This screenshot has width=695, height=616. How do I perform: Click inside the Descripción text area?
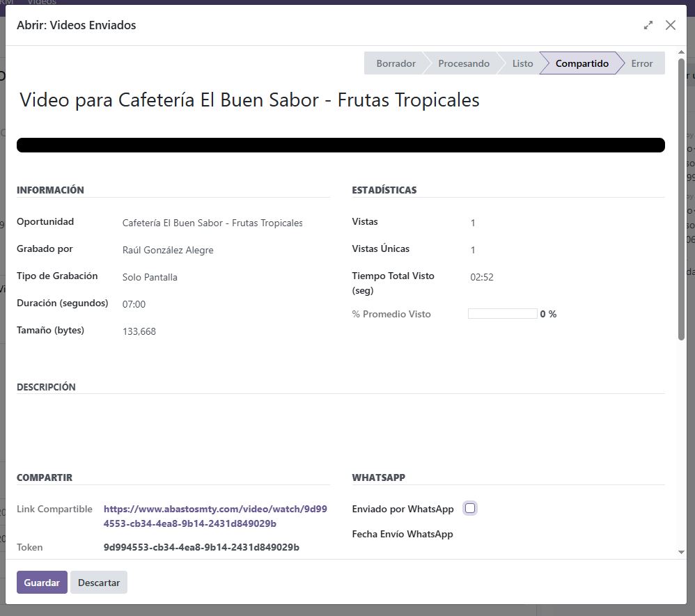(341, 425)
